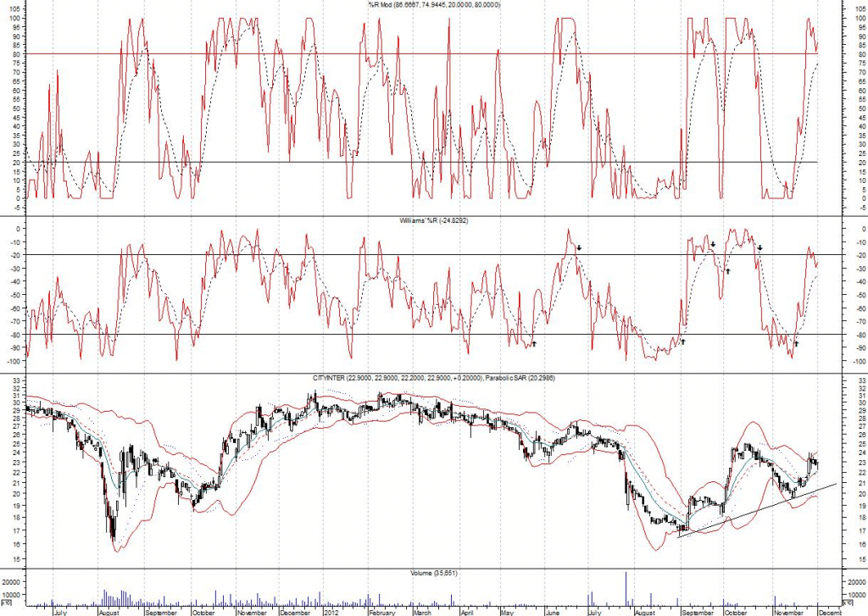Click the first down arrow signal on Williams %R

pyautogui.click(x=579, y=247)
